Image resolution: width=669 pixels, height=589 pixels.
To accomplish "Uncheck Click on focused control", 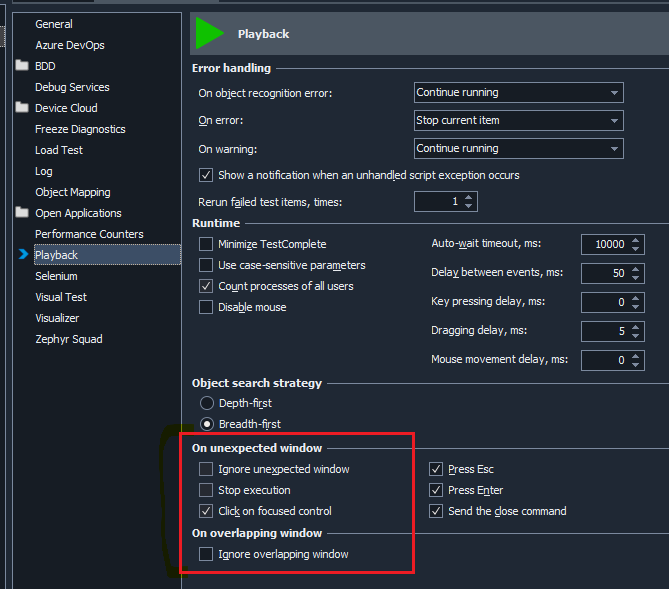I will 206,511.
